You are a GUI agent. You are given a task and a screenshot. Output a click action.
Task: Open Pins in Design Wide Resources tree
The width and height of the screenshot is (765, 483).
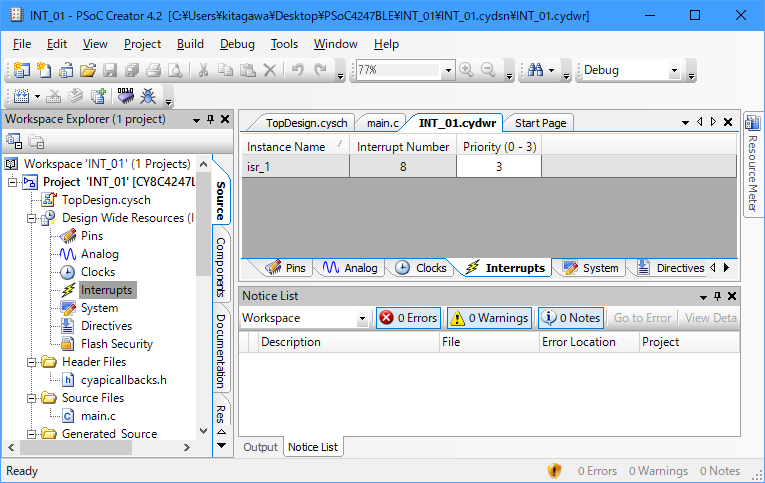coord(91,236)
